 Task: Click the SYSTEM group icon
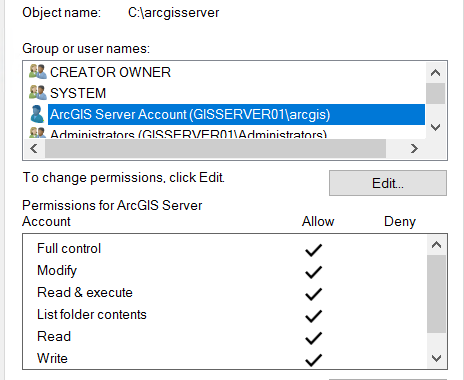[38, 93]
